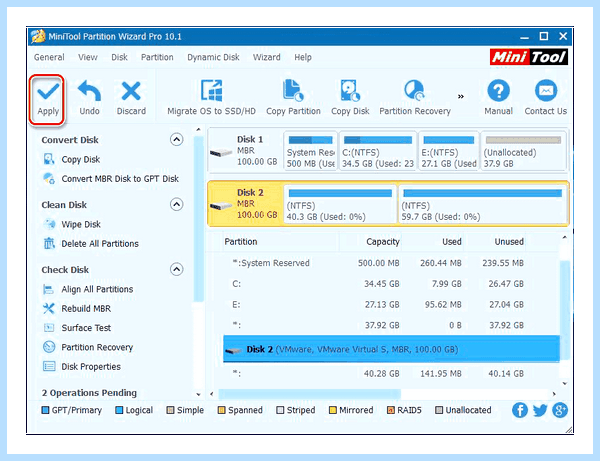Click the Surface Test link
600x461 pixels.
tap(86, 328)
